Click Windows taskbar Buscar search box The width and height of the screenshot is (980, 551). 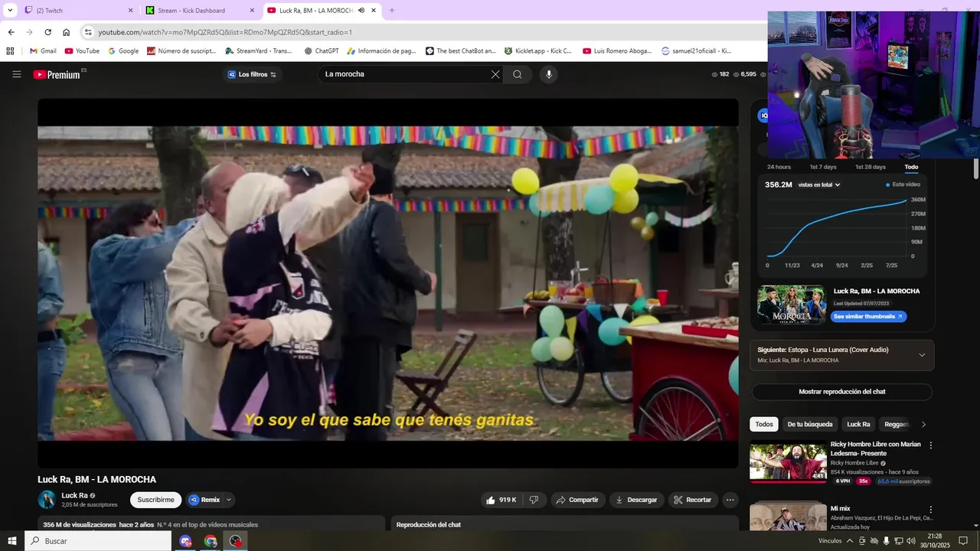pyautogui.click(x=98, y=541)
